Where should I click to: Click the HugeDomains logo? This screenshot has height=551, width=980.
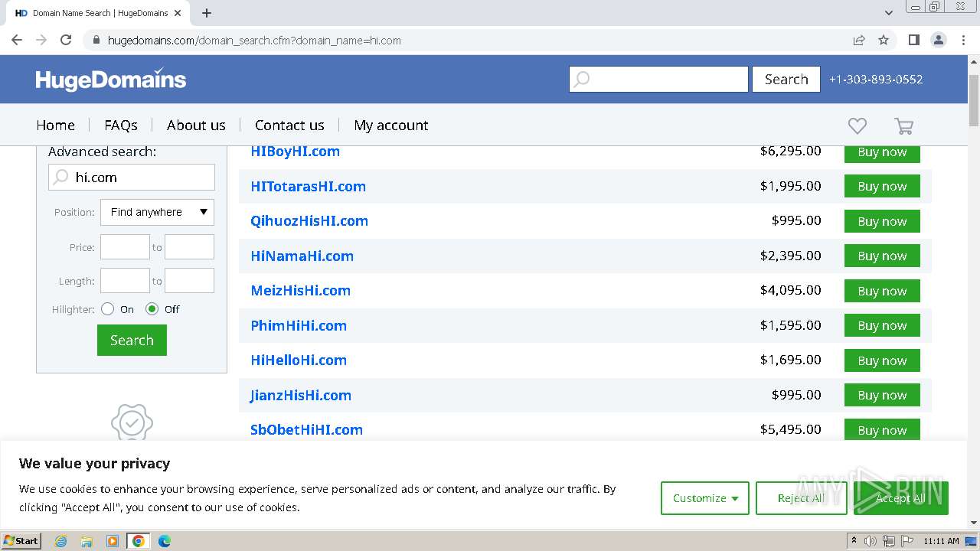(111, 79)
